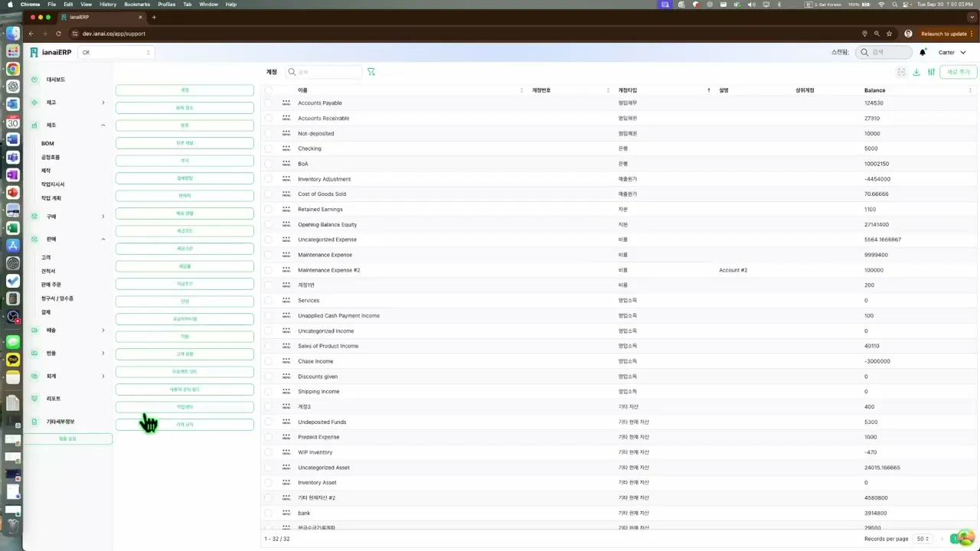Click the ianaiERP logo
This screenshot has height=551, width=980.
click(50, 52)
